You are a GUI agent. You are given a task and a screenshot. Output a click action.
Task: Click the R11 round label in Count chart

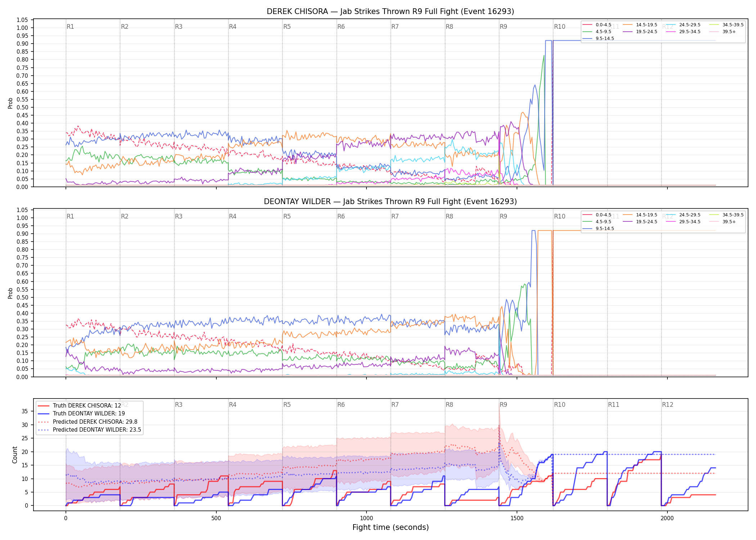614,405
